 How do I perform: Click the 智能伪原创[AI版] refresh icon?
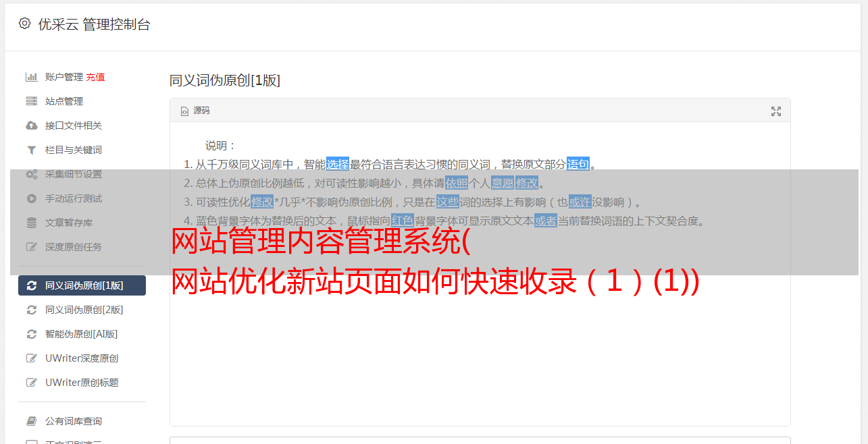[x=31, y=334]
